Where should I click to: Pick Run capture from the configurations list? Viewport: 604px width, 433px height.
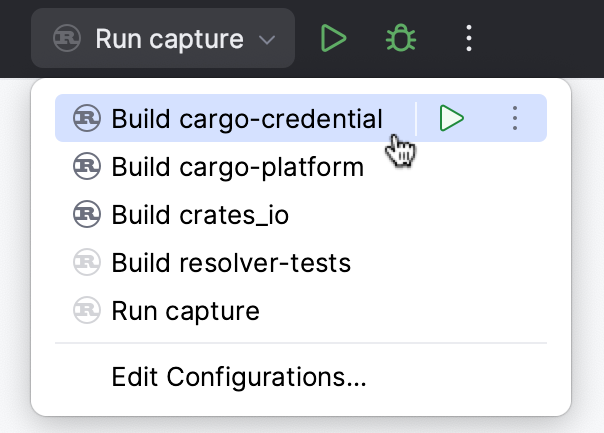185,311
